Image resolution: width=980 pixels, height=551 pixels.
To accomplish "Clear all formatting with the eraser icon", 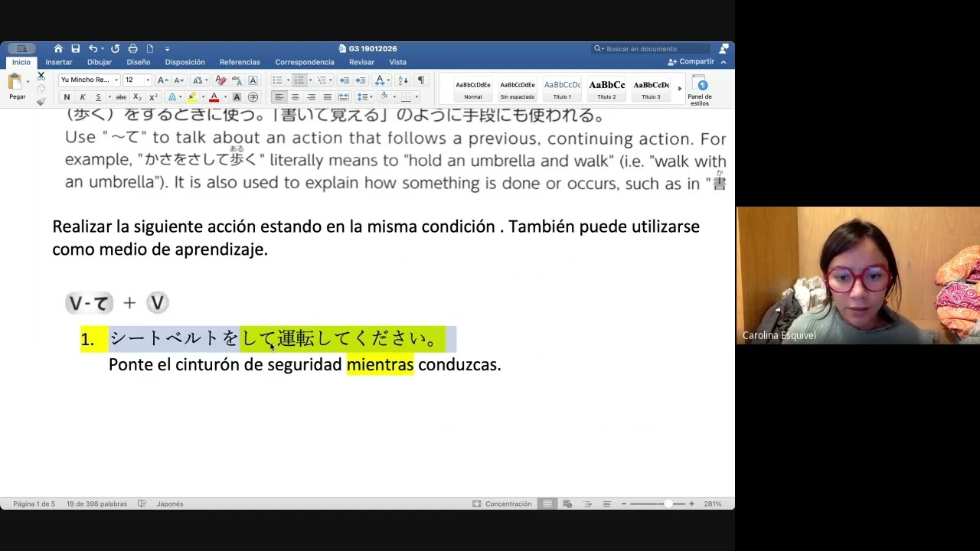I will click(220, 80).
